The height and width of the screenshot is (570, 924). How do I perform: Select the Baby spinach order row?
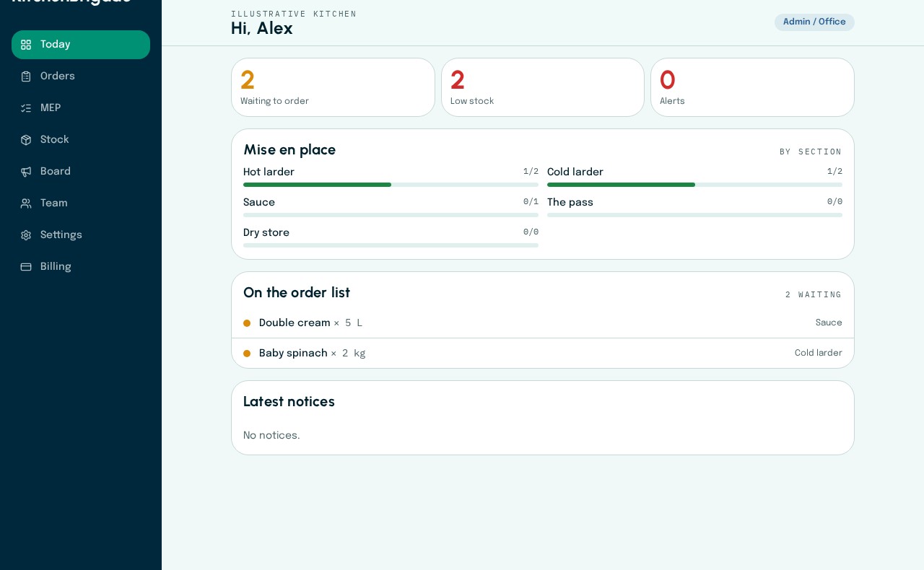[x=543, y=354]
